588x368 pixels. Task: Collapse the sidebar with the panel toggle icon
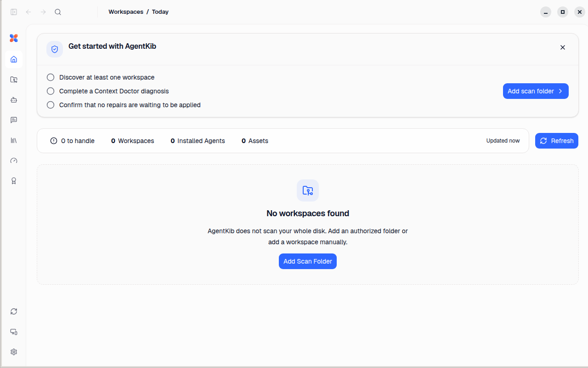click(x=14, y=12)
